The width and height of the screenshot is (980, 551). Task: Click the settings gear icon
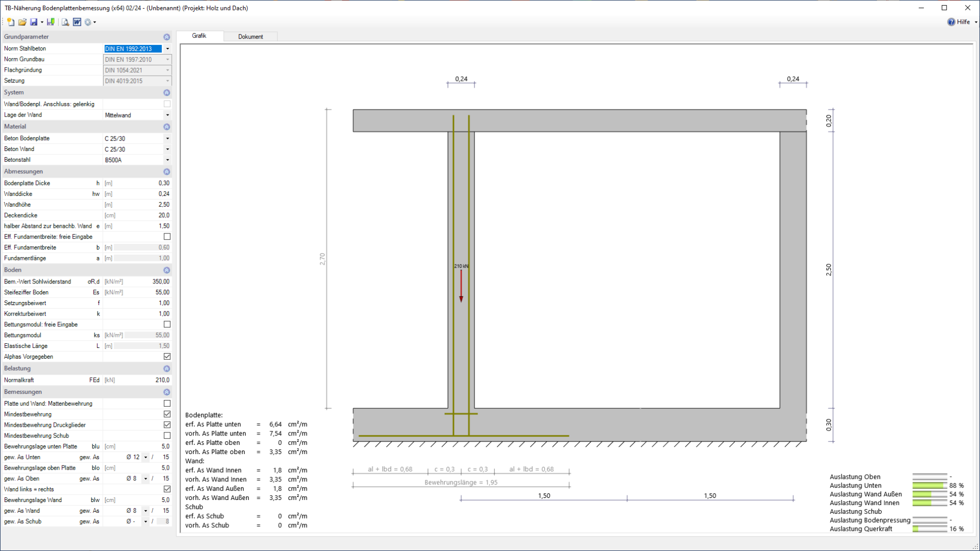[88, 22]
